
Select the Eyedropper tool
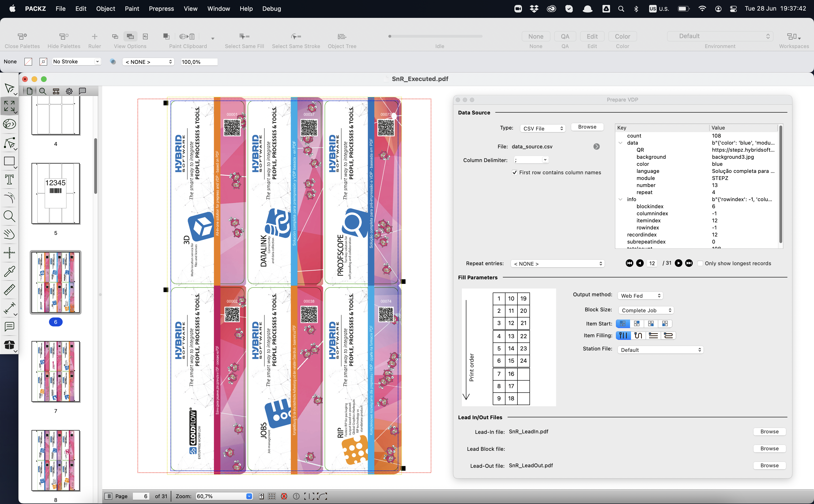[x=9, y=271]
